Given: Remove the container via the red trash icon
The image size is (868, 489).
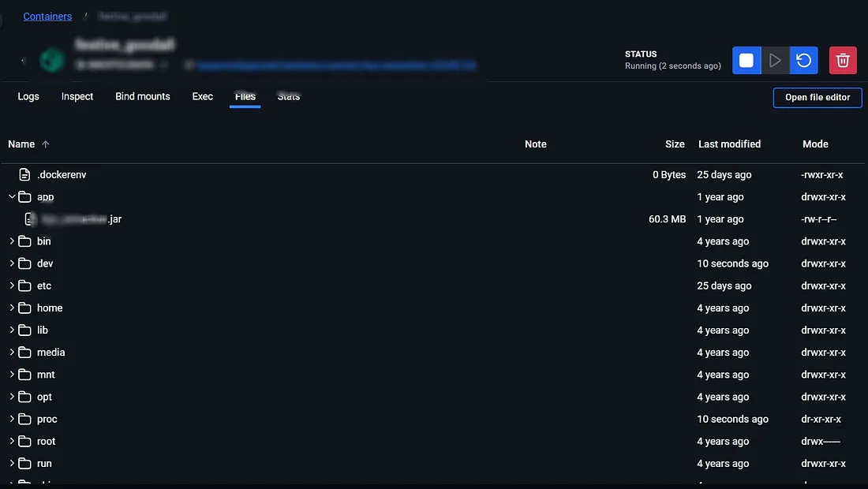Looking at the screenshot, I should click(842, 59).
